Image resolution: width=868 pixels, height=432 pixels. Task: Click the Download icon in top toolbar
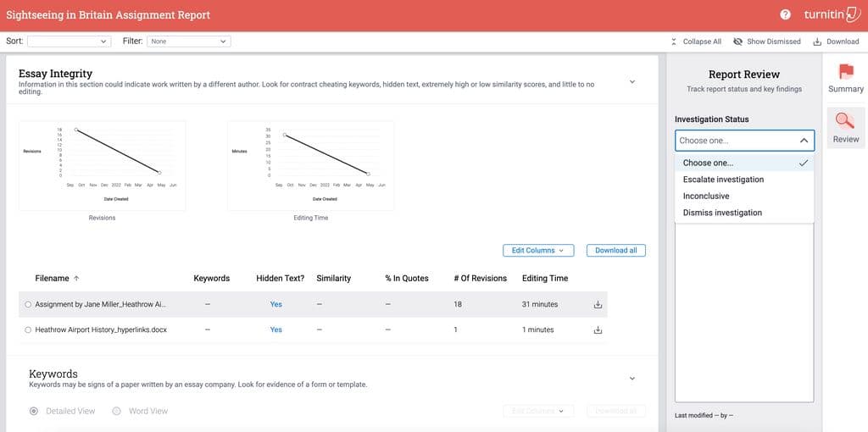(x=817, y=42)
